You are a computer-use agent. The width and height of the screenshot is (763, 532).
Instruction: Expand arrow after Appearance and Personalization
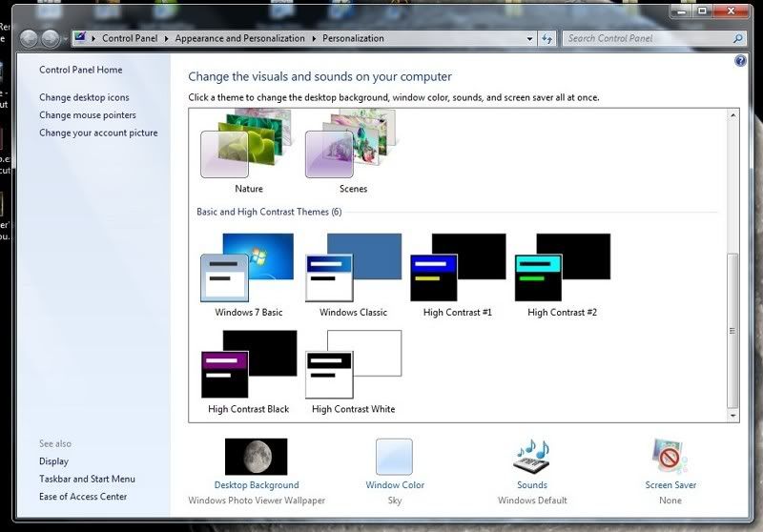pos(314,38)
